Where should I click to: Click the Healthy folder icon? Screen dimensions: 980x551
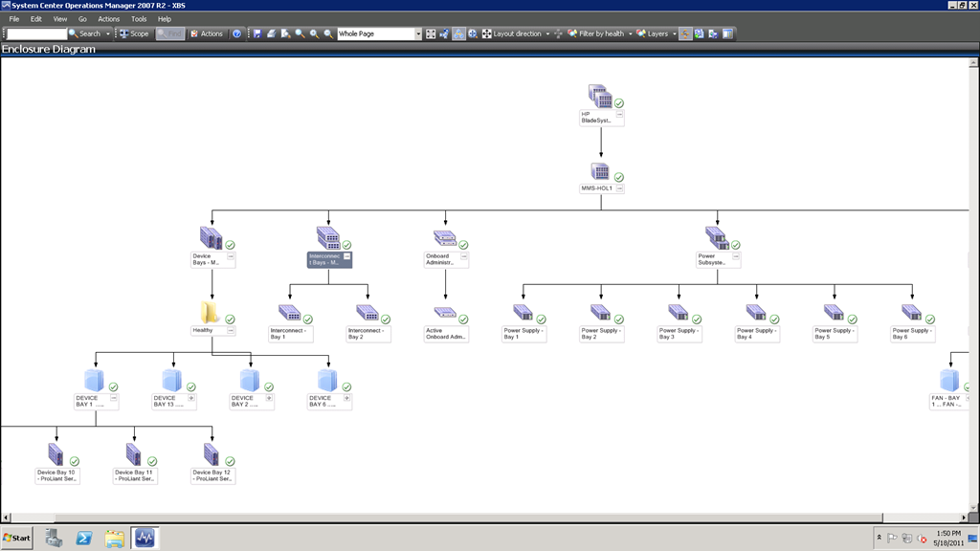point(211,313)
